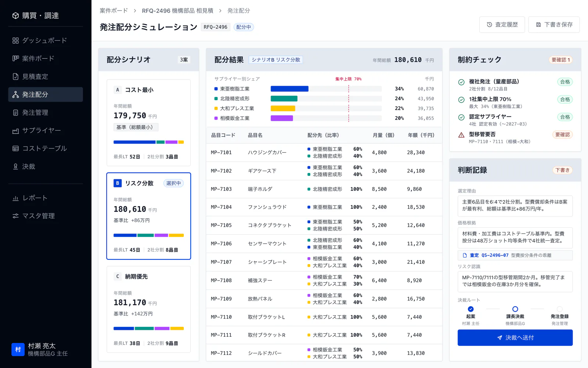Click the 基準（総額最小）tag
The image size is (588, 368).
click(x=136, y=127)
